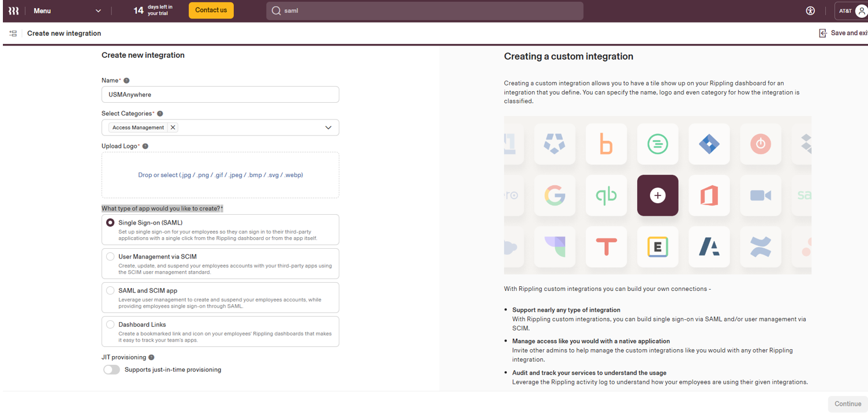Select the Single Sign-on (SAML) option

coord(220,230)
